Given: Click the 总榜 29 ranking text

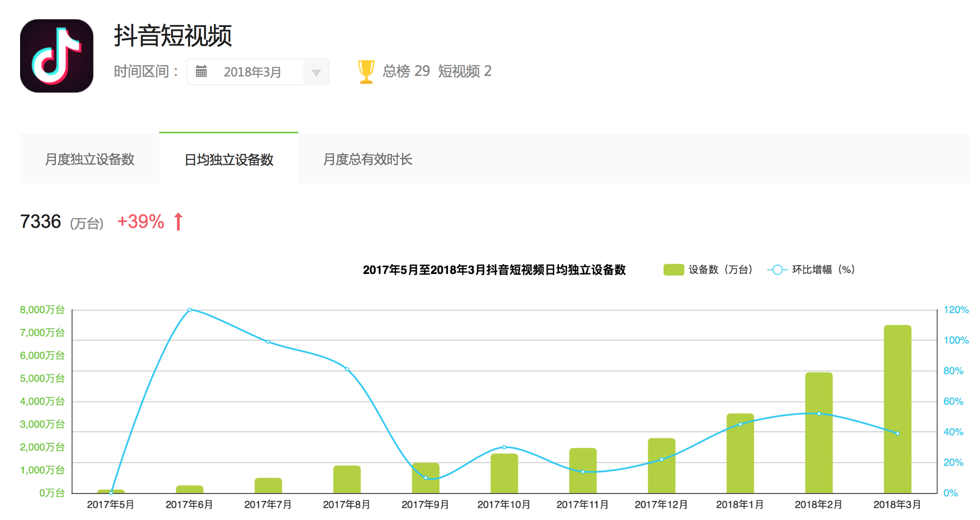Looking at the screenshot, I should point(406,72).
